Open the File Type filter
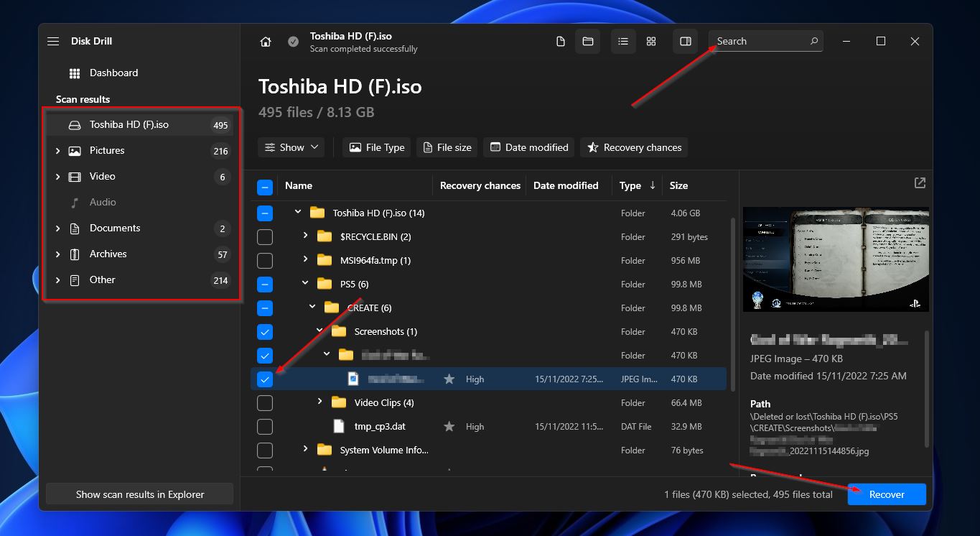This screenshot has width=980, height=536. coord(376,147)
